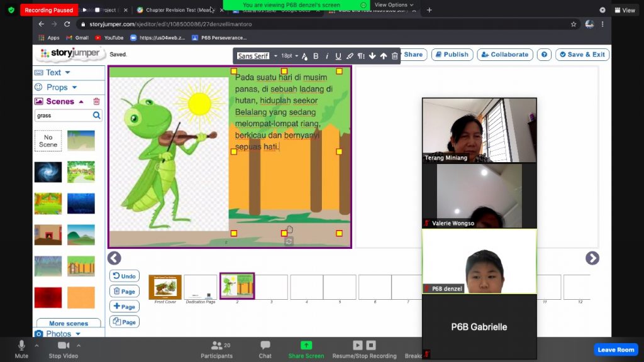Apply italic formatting to the text
The width and height of the screenshot is (644, 362).
327,56
